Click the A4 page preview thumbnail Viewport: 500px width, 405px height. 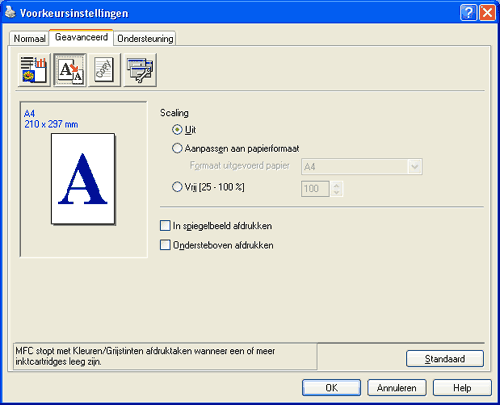tap(83, 179)
